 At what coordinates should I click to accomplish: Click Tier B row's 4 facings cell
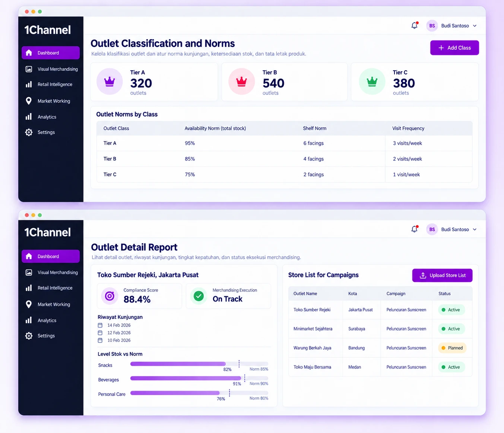(313, 159)
